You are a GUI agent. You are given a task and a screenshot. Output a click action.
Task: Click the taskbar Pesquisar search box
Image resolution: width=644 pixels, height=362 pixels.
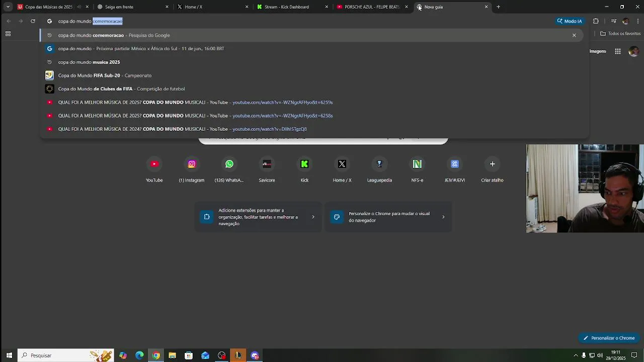pyautogui.click(x=66, y=355)
